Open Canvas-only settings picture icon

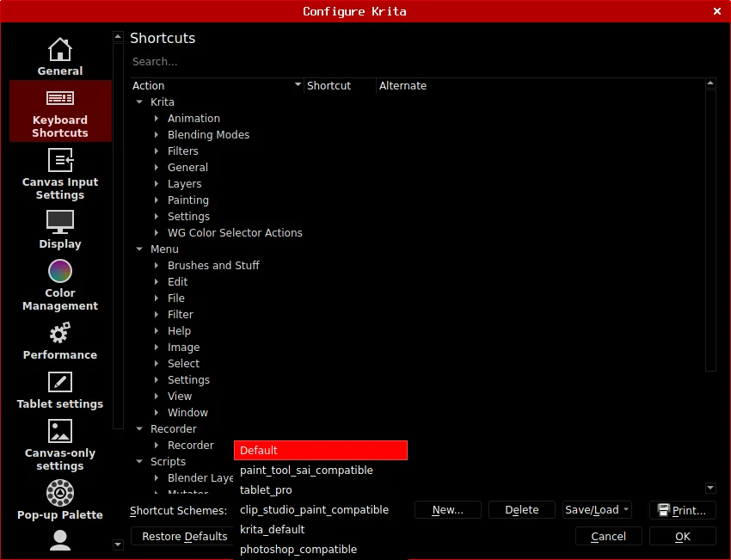tap(59, 431)
